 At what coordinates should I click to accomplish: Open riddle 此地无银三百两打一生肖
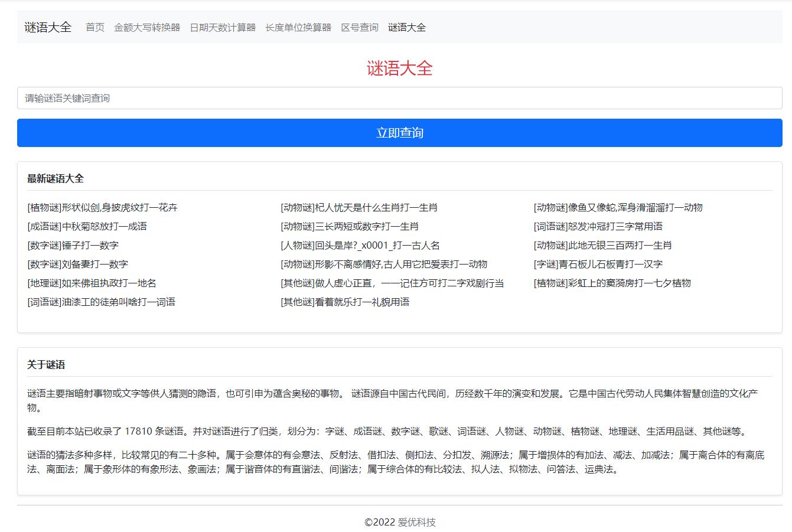pos(602,245)
